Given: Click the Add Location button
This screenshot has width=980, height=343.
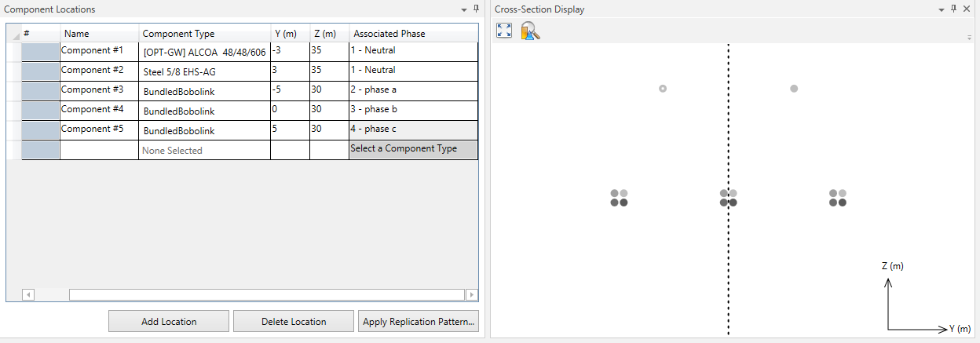Looking at the screenshot, I should pyautogui.click(x=169, y=321).
